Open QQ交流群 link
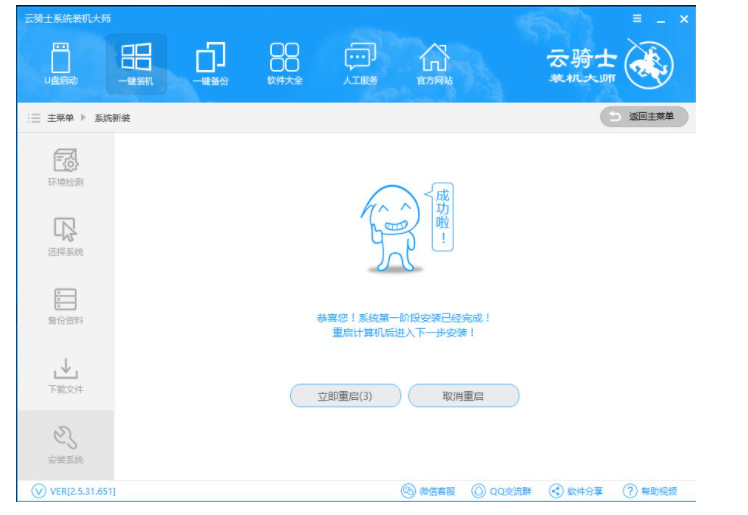Image resolution: width=748 pixels, height=515 pixels. [501, 491]
